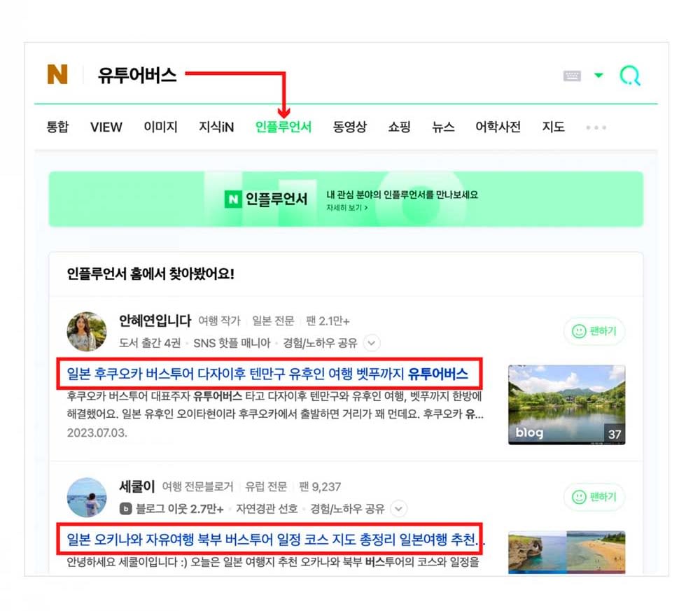Click the 여행 작가 label
700x611 pixels.
[219, 321]
